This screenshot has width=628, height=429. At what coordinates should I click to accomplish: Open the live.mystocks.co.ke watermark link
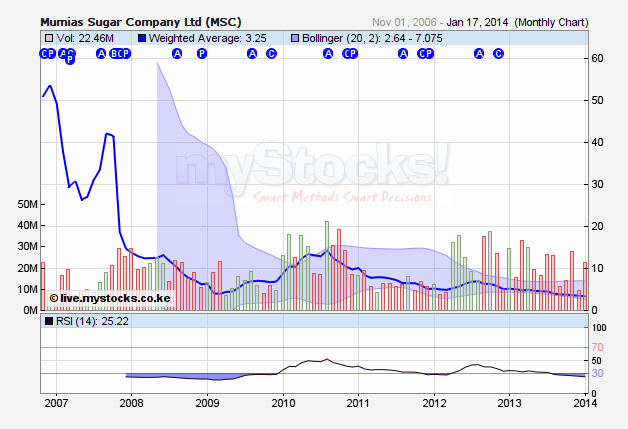tap(110, 298)
